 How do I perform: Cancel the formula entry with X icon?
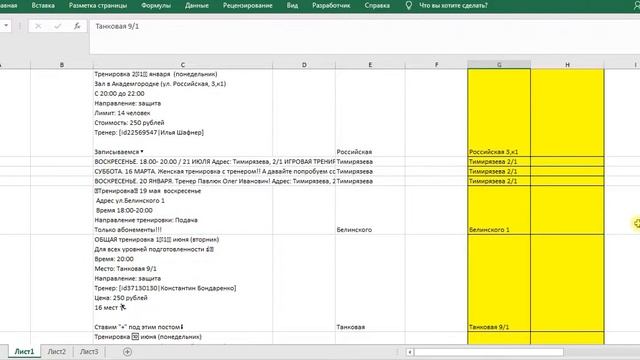[38, 26]
